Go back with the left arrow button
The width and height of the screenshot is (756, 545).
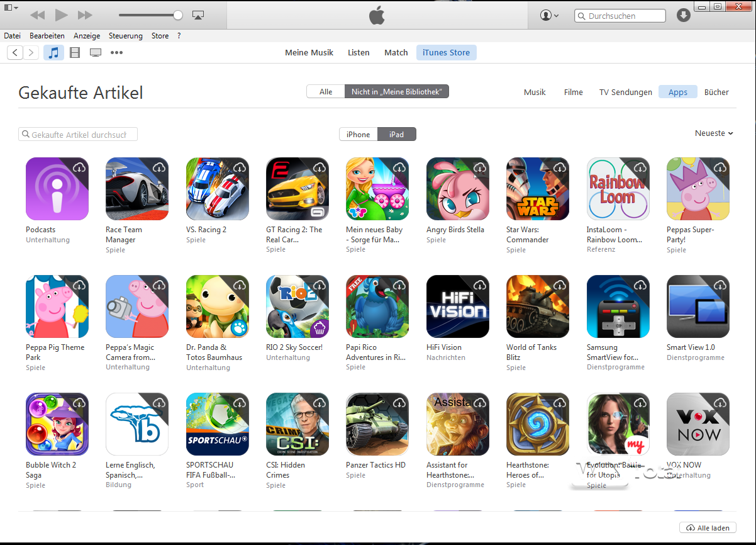point(15,52)
